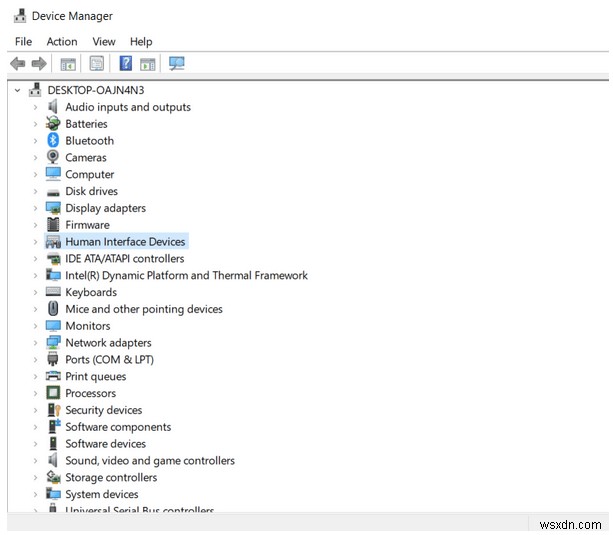Click the blue Help question mark icon
This screenshot has height=535, width=613.
click(x=125, y=63)
